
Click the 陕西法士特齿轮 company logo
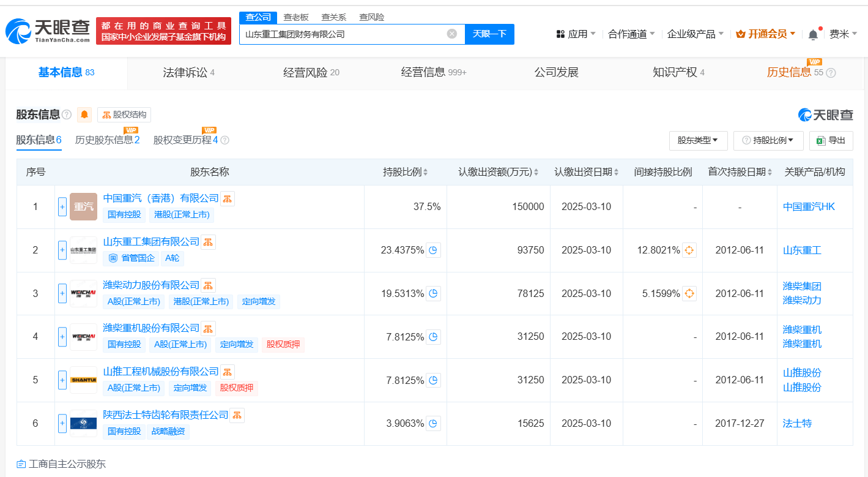click(83, 423)
